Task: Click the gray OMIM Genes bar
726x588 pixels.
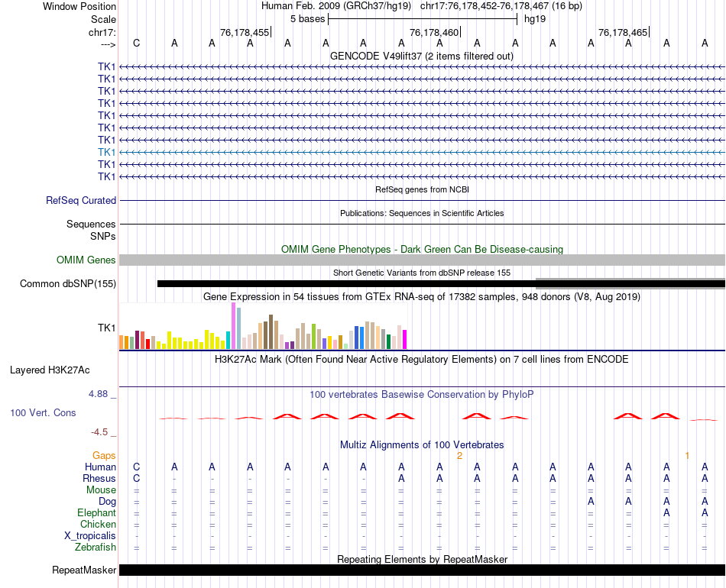Action: 422,260
